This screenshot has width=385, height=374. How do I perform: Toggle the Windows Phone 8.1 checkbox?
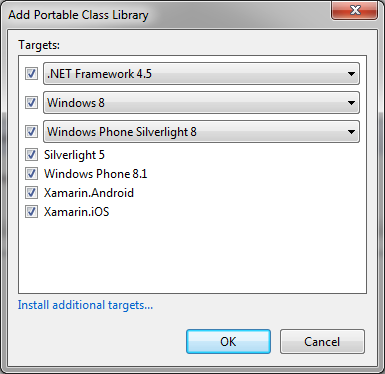tap(31, 174)
